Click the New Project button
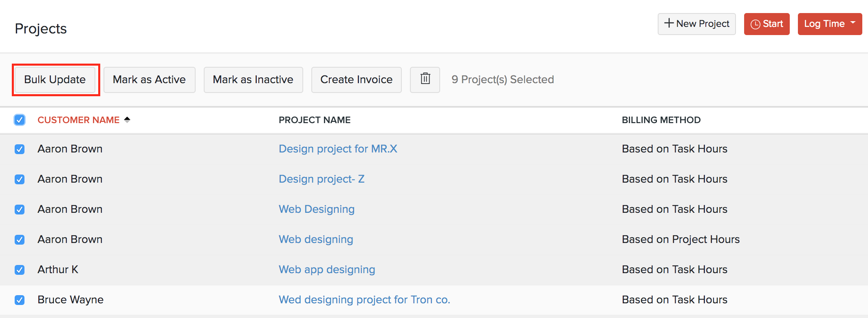The width and height of the screenshot is (868, 318). pos(696,24)
